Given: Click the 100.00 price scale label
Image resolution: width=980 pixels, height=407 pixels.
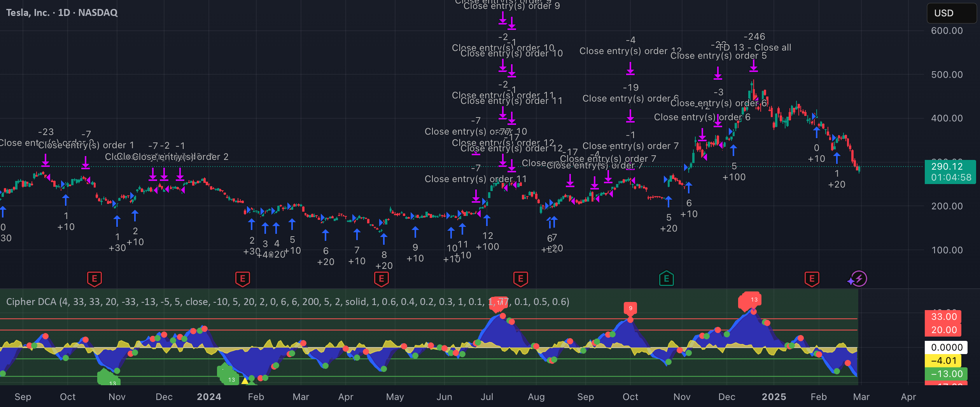Looking at the screenshot, I should (947, 250).
